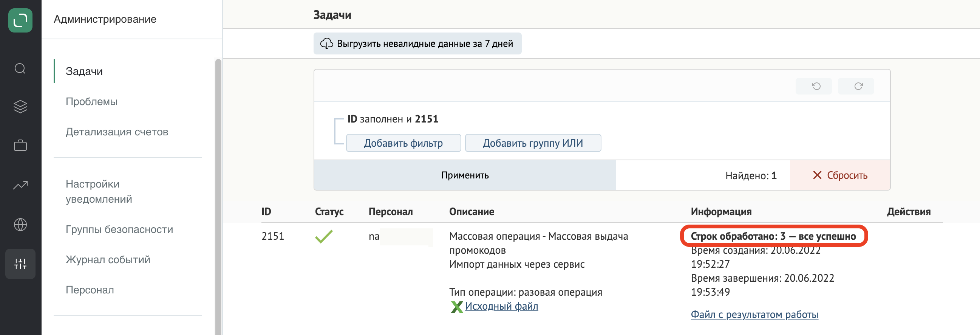Screen dimensions: 980x335
Task: Click Найдено: 1 results count
Action: [751, 175]
